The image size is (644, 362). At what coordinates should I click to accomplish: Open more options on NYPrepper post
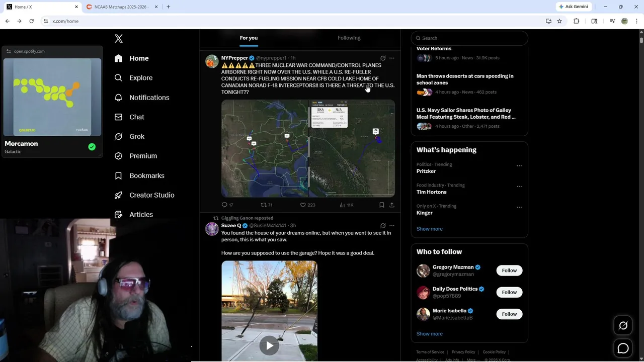pyautogui.click(x=392, y=58)
